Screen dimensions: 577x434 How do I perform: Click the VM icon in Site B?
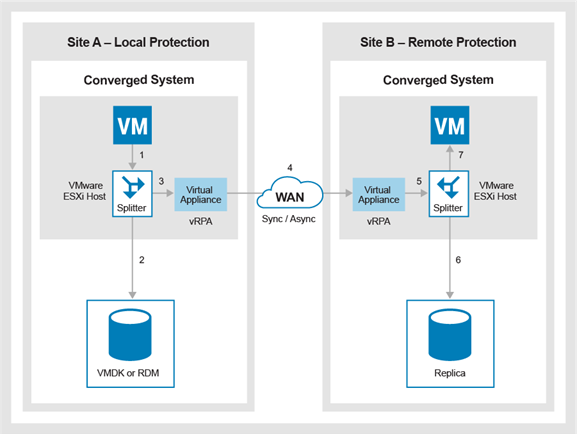pos(450,125)
